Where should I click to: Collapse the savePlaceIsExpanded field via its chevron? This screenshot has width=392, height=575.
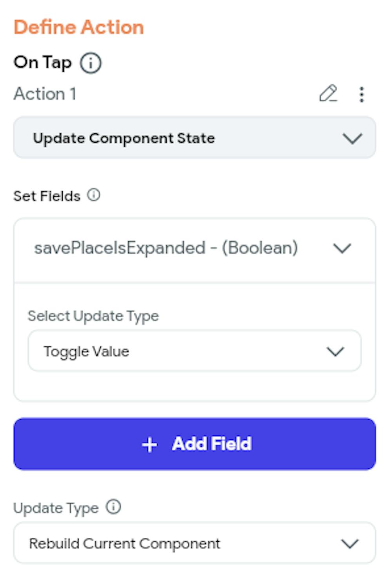click(342, 248)
